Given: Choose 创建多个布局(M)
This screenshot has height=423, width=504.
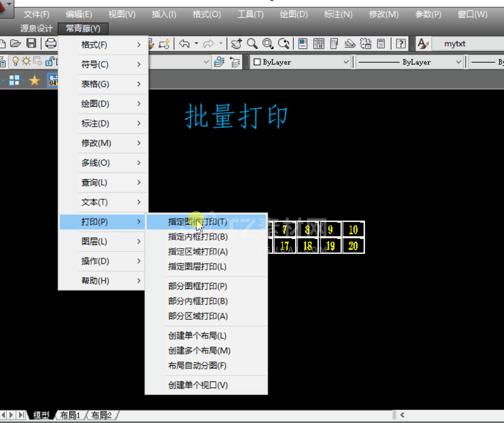Looking at the screenshot, I should point(207,350).
